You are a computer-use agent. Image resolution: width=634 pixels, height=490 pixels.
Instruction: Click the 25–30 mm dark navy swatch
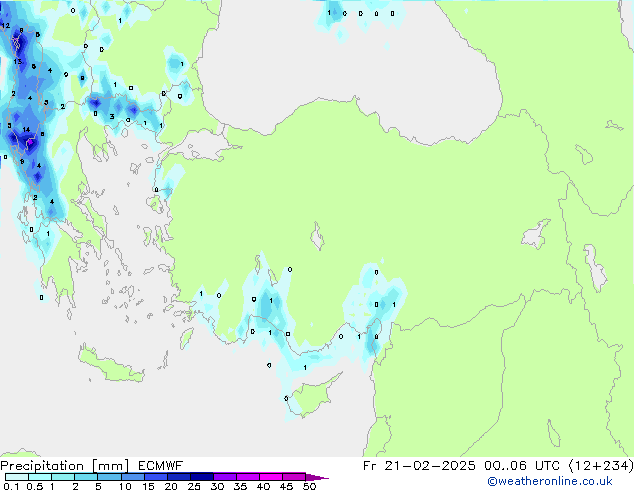[x=201, y=477]
